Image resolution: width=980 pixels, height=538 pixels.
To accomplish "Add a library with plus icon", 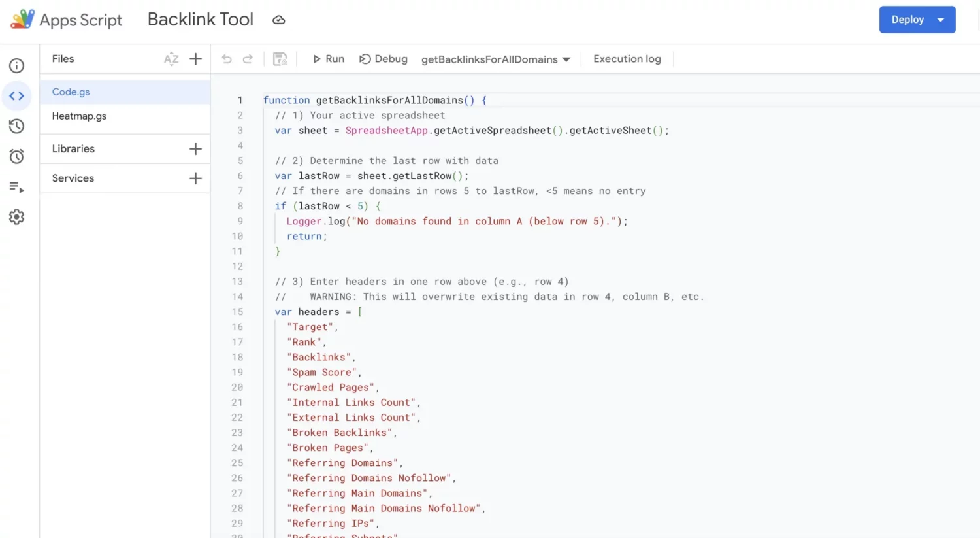I will point(195,149).
